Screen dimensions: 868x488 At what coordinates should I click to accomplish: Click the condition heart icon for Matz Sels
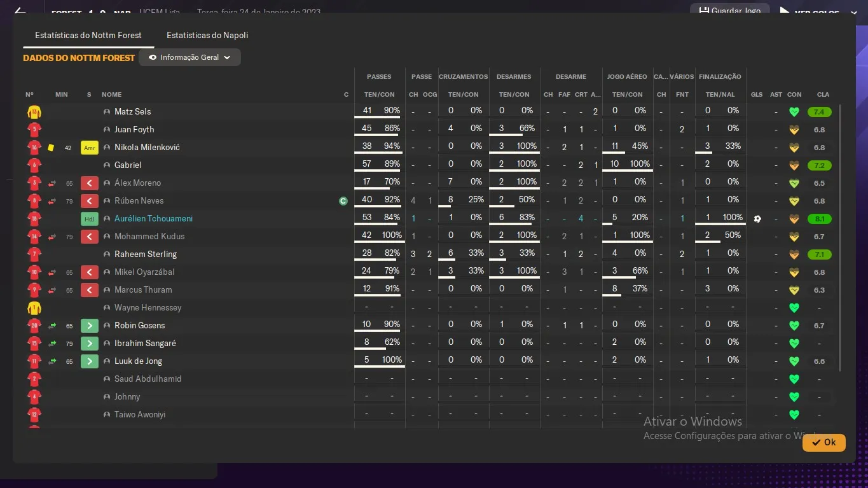[794, 112]
